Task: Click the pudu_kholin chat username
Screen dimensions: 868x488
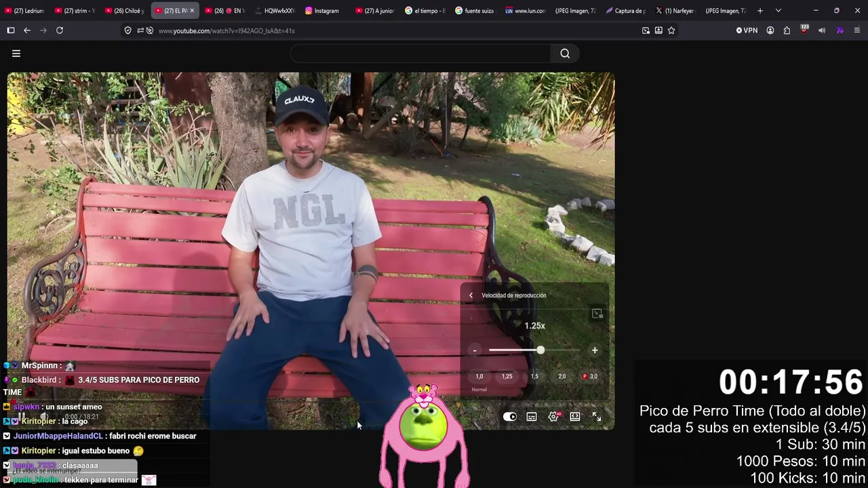Action: coord(36,480)
